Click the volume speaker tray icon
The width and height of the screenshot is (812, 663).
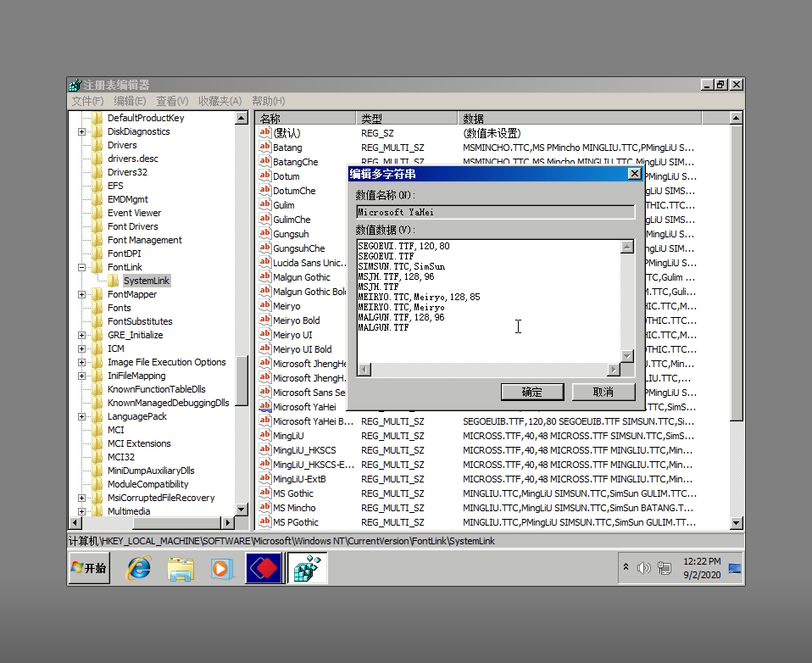[x=643, y=568]
